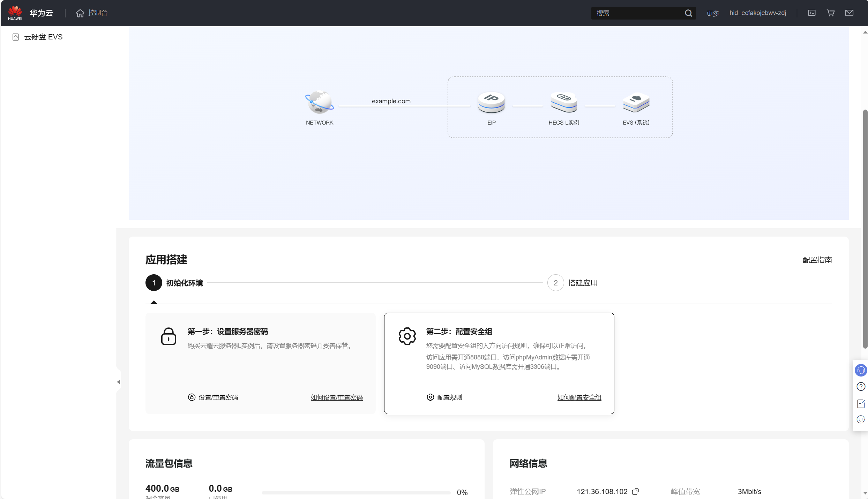Click 设置/重置密码 button

(213, 397)
